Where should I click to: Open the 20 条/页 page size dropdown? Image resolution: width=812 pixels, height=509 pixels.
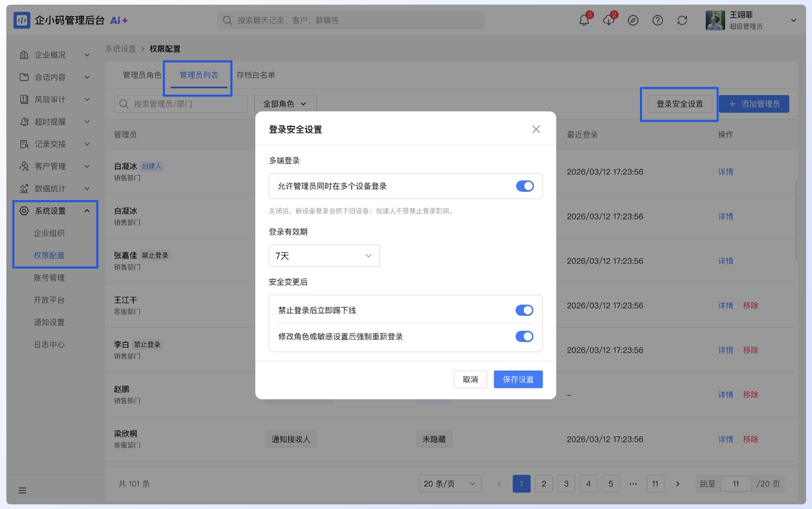[x=450, y=484]
